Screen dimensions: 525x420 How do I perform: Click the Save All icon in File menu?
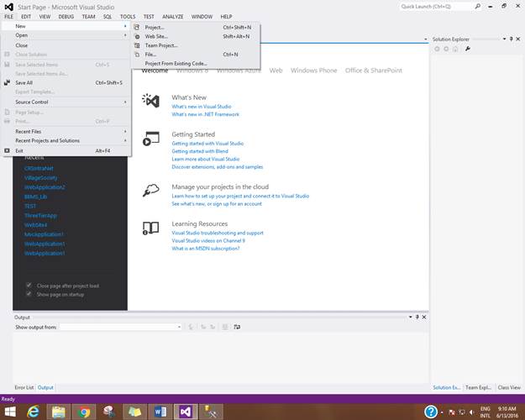pyautogui.click(x=8, y=83)
